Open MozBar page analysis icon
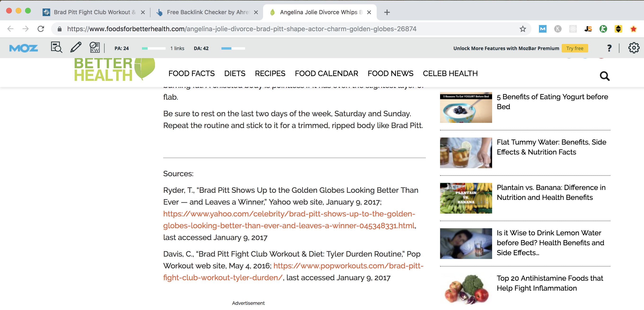Viewport: 644px width, 310px height. pyautogui.click(x=57, y=47)
